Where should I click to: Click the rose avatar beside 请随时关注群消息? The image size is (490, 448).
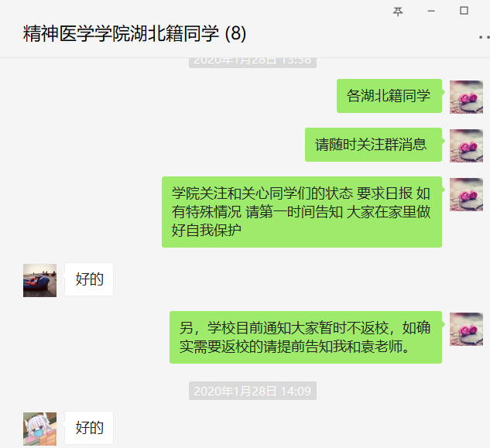(466, 145)
